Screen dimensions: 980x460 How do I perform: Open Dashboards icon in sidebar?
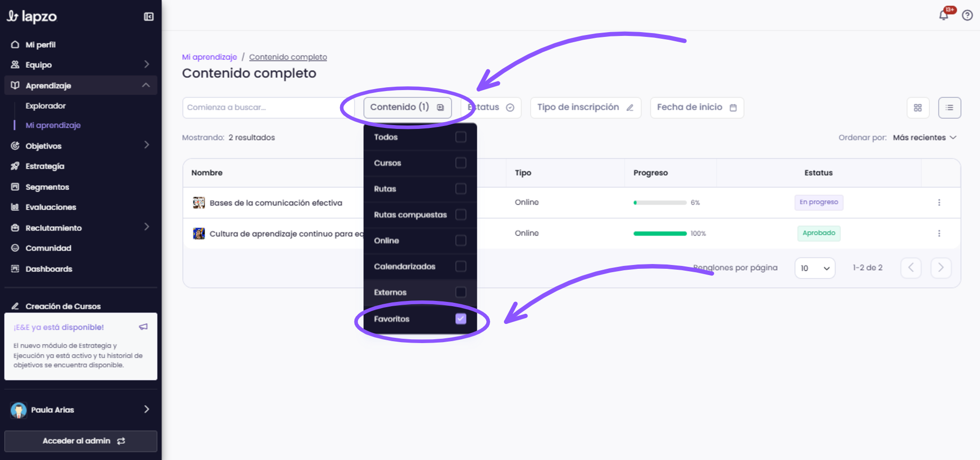coord(15,269)
